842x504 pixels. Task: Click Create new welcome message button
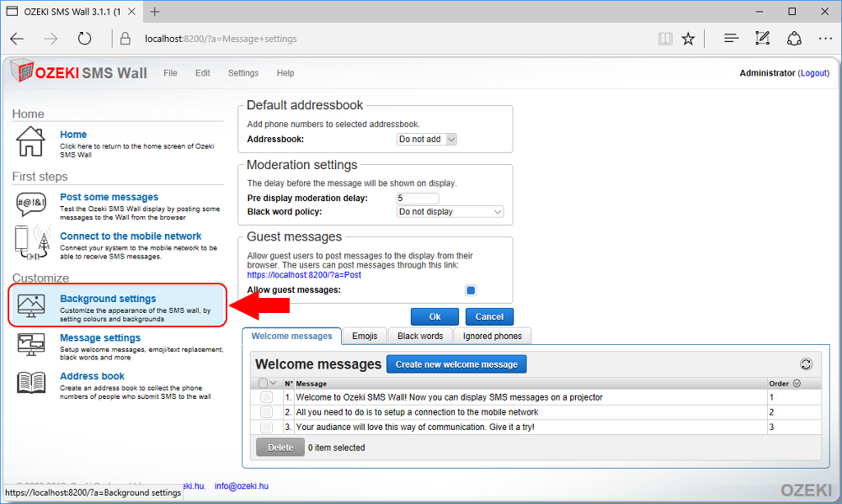pyautogui.click(x=456, y=364)
